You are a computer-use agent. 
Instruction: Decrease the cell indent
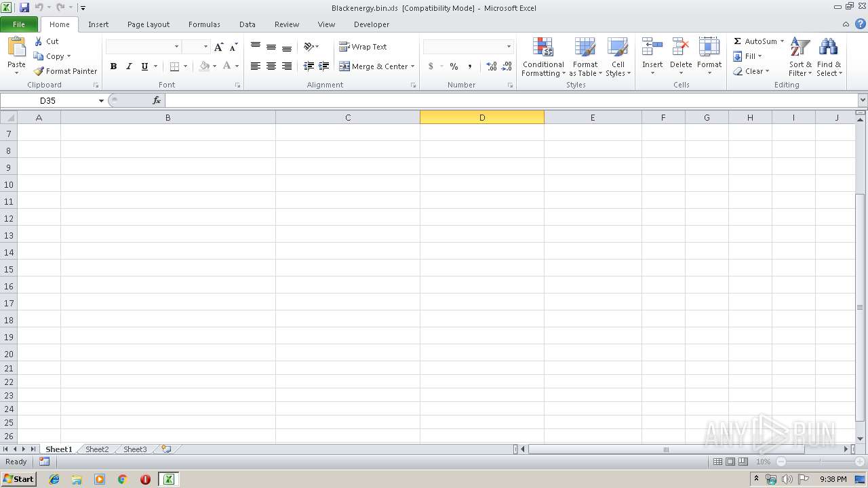click(309, 66)
